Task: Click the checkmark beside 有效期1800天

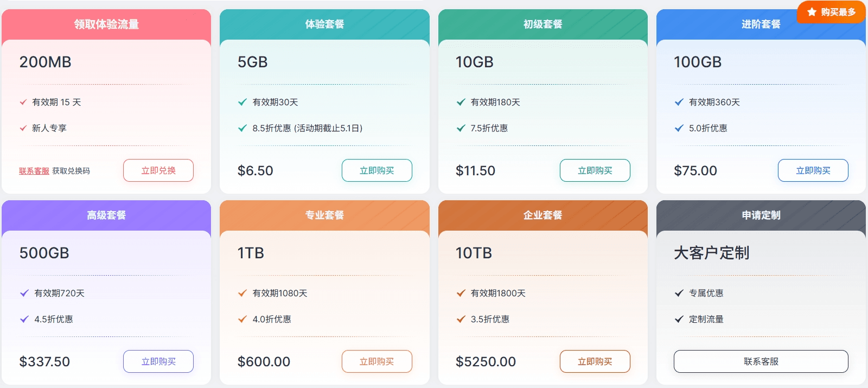Action: pyautogui.click(x=460, y=293)
